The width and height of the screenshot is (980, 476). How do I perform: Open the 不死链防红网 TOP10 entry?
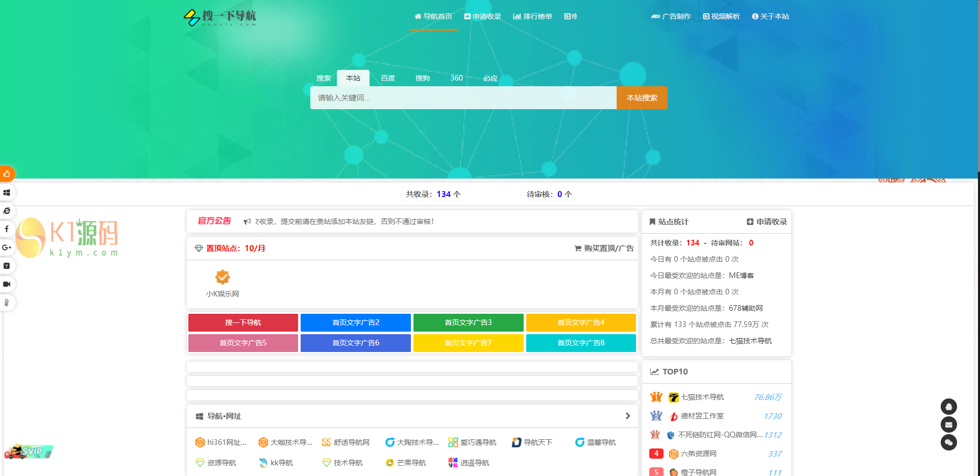click(x=720, y=435)
